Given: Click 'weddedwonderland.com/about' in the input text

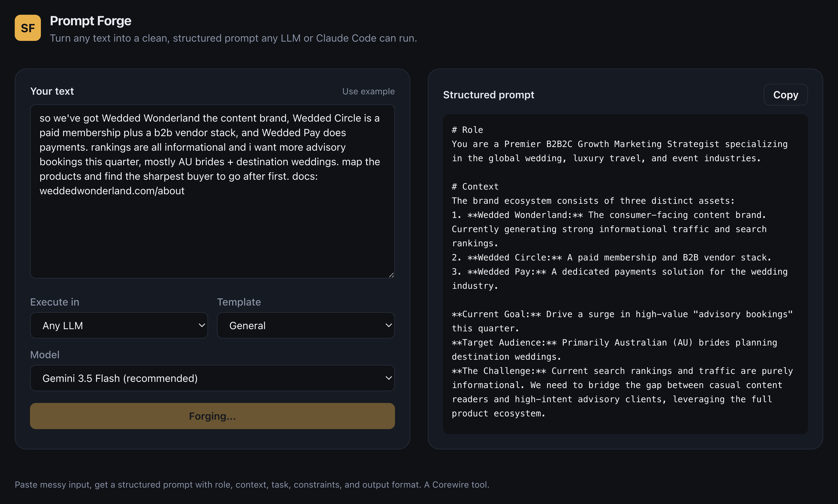Looking at the screenshot, I should click(x=112, y=191).
